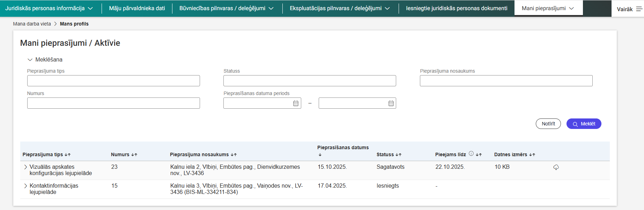Sort by Pieprasījuma nosaukums column arrows
The width and height of the screenshot is (644, 210).
pos(234,154)
